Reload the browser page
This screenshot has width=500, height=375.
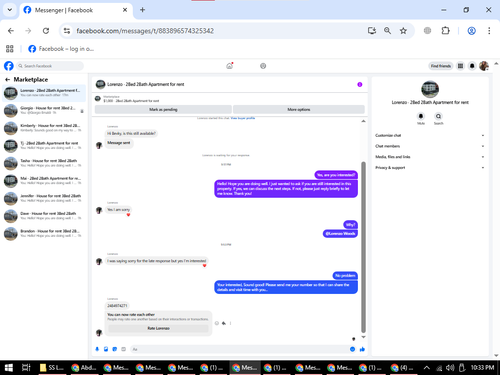click(46, 31)
